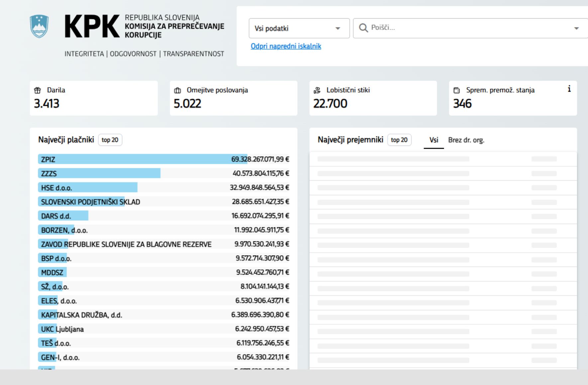
Task: Select the MDDSZ payer row
Action: point(163,272)
